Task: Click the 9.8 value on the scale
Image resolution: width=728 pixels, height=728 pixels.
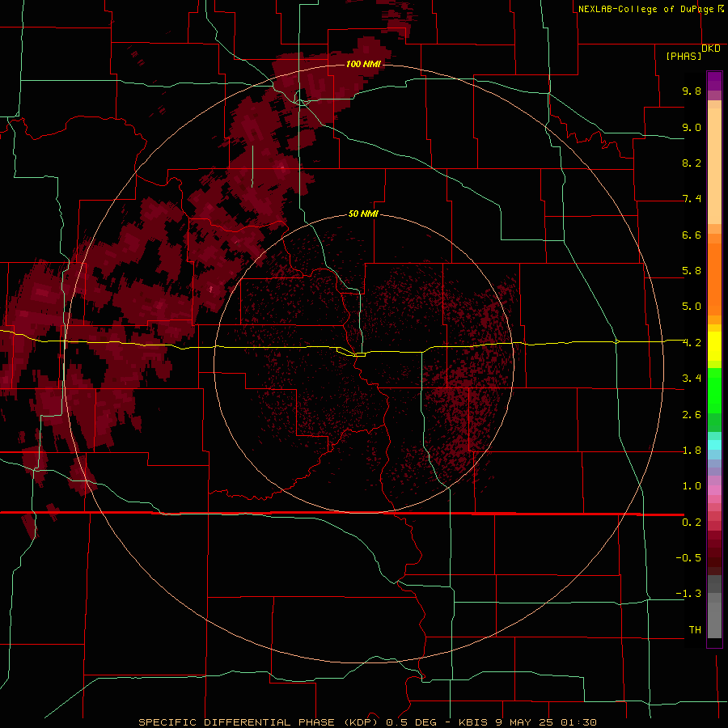Action: tap(692, 91)
